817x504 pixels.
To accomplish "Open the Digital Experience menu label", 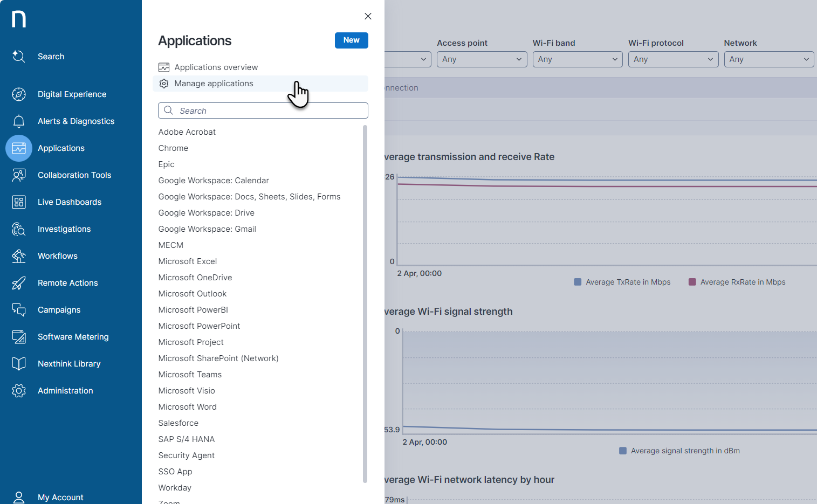I will (72, 94).
